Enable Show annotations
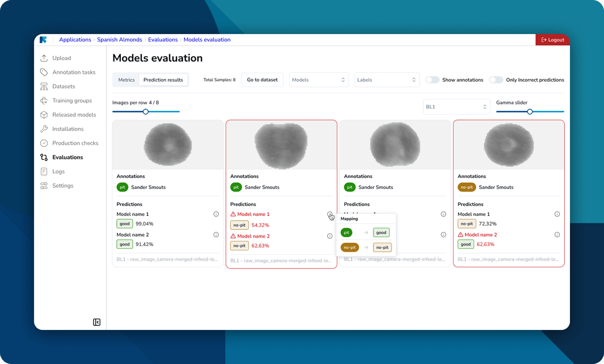Image resolution: width=604 pixels, height=364 pixels. point(432,80)
